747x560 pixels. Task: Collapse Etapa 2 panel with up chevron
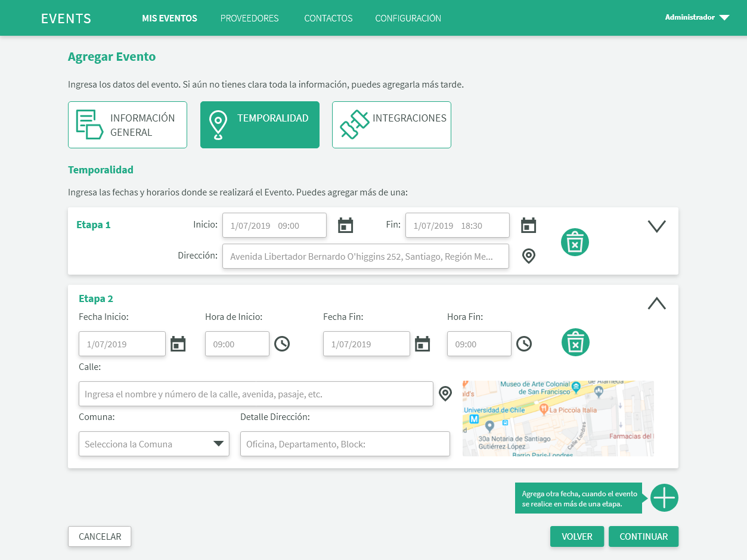[x=656, y=303]
